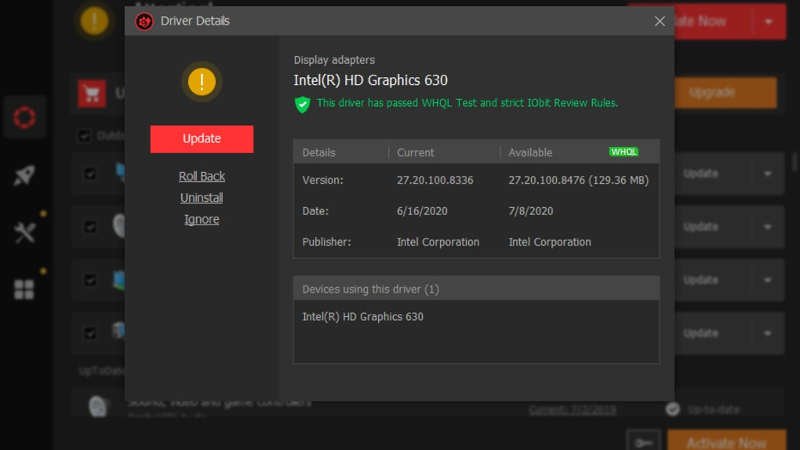Open the Tools wrench sidebar icon
The width and height of the screenshot is (800, 450).
pos(24,233)
